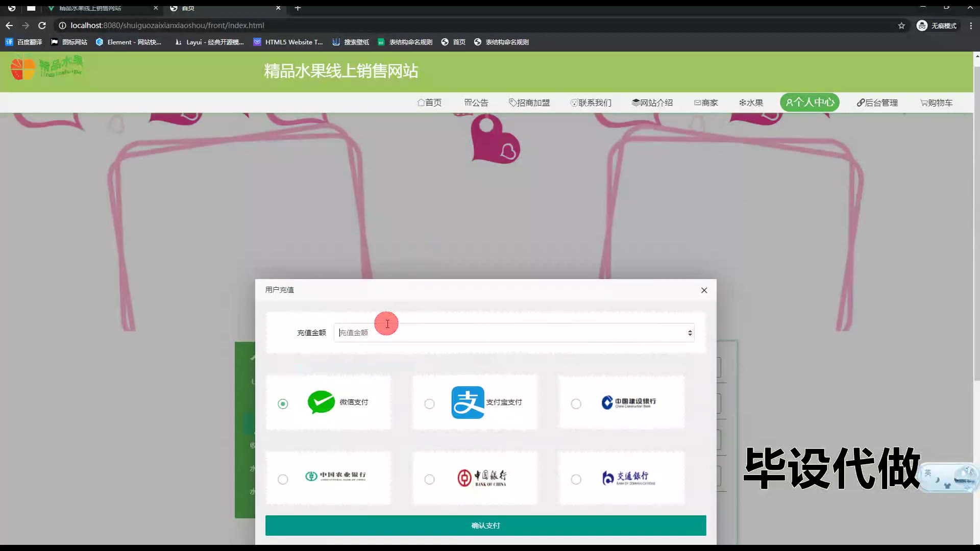Click the China Construction Bank logo
This screenshot has width=980, height=551.
click(628, 403)
